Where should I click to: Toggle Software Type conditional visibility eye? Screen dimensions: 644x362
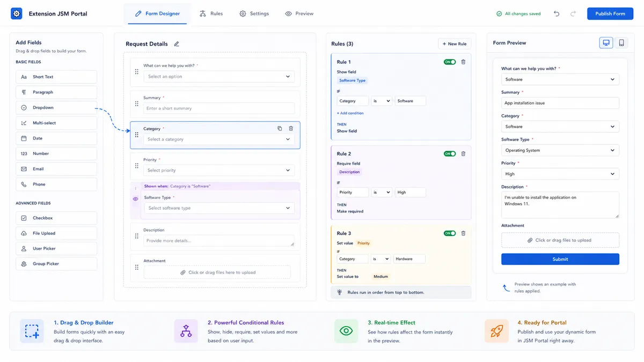click(x=135, y=199)
